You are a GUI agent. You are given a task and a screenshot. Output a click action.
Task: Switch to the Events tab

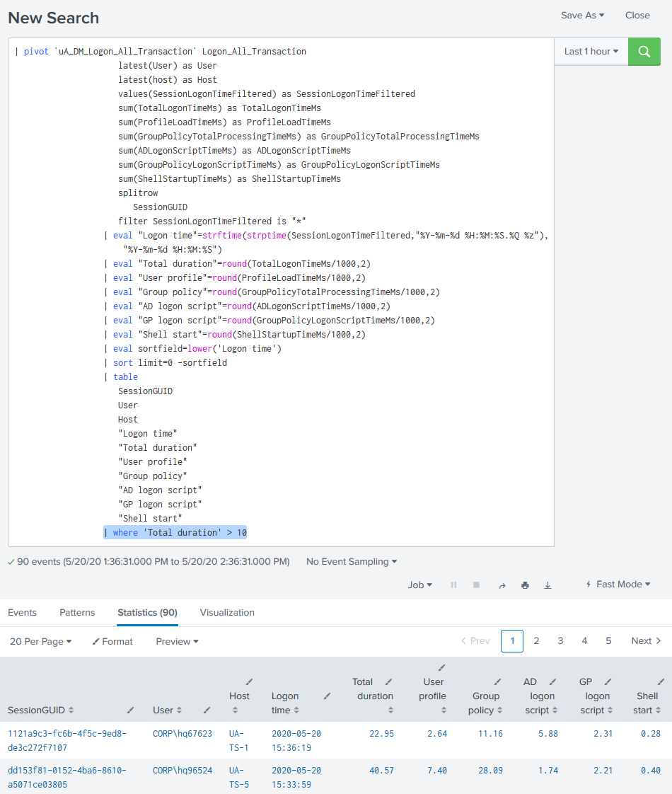22,612
